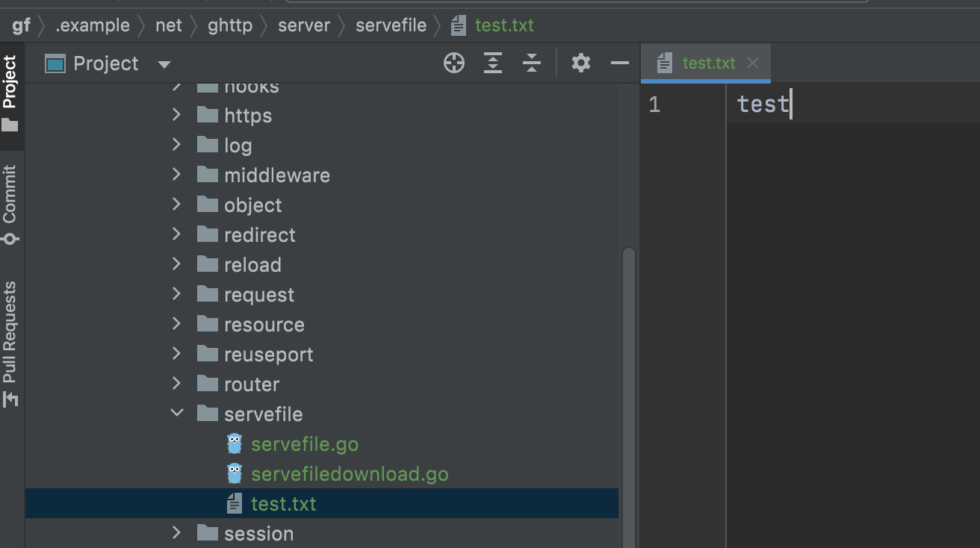This screenshot has width=980, height=548.
Task: Click the server breadcrumb in navigation bar
Action: pyautogui.click(x=303, y=25)
